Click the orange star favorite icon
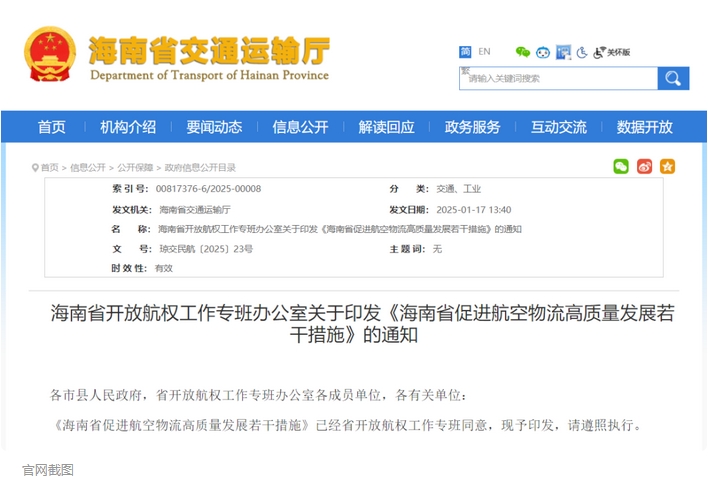The width and height of the screenshot is (708, 497). pos(667,167)
